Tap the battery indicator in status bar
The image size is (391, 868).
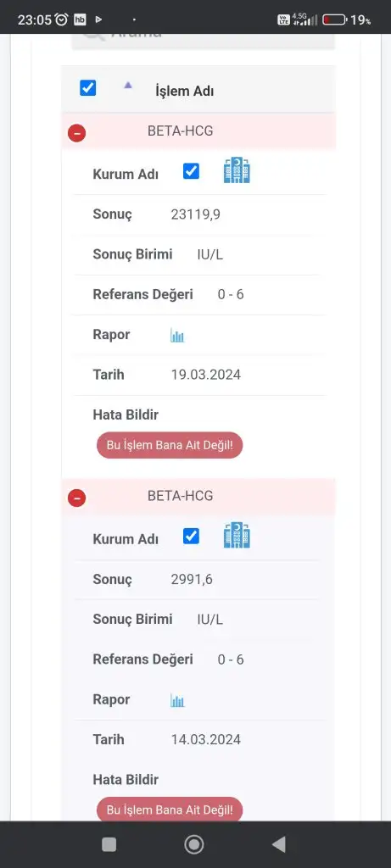pos(335,20)
